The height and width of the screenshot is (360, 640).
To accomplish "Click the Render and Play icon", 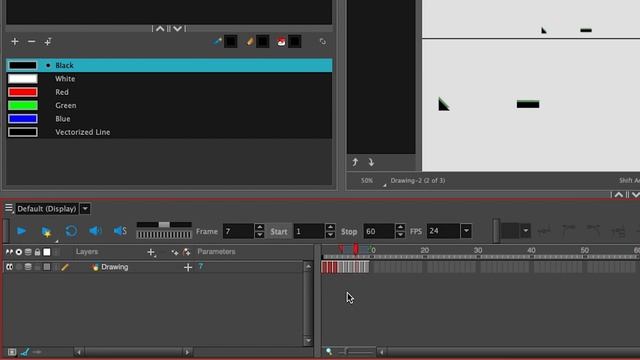I will coord(46,231).
